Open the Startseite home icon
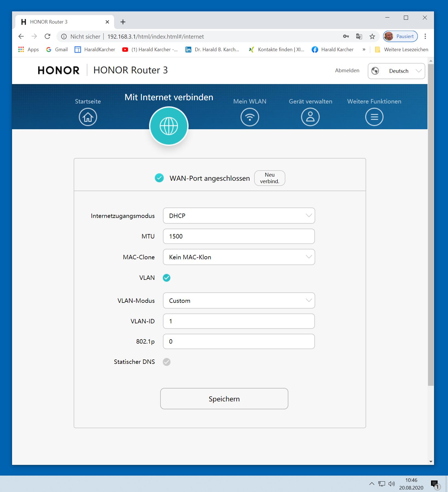Screen dimensions: 448x492 point(88,117)
